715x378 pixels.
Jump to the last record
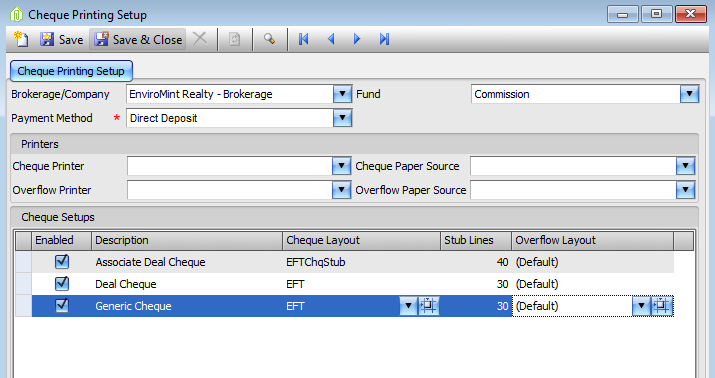(x=384, y=39)
